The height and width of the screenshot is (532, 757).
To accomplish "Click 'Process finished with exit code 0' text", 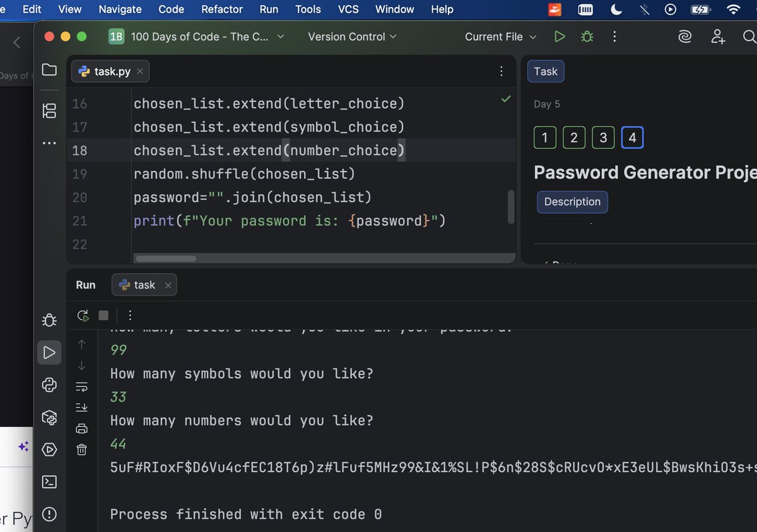I will (246, 514).
